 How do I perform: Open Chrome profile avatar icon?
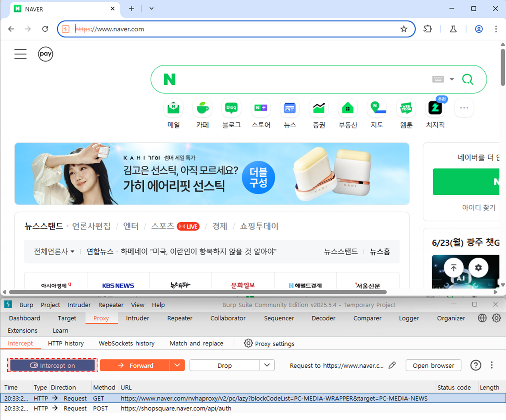[x=479, y=29]
